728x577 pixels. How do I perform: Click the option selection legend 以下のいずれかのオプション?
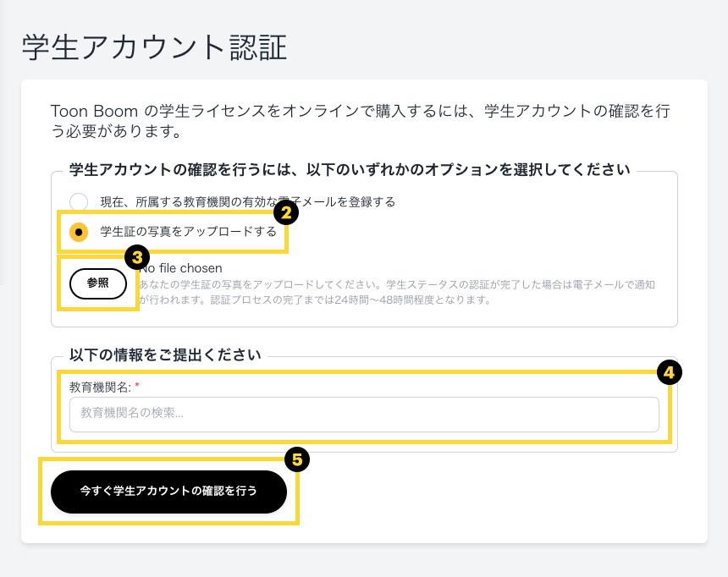350,169
